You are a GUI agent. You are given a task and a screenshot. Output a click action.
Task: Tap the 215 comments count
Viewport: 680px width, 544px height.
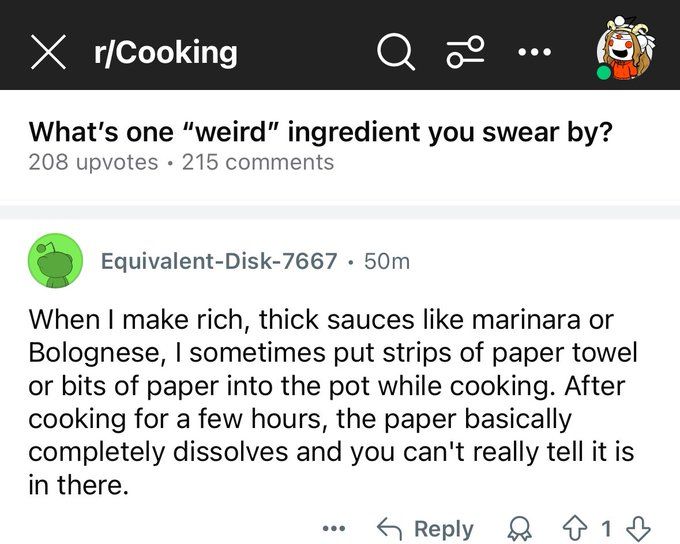click(x=258, y=163)
